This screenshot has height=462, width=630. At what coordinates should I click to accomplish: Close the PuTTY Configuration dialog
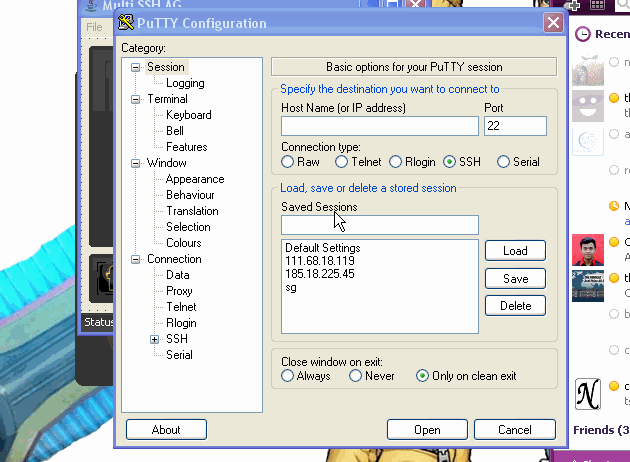553,23
